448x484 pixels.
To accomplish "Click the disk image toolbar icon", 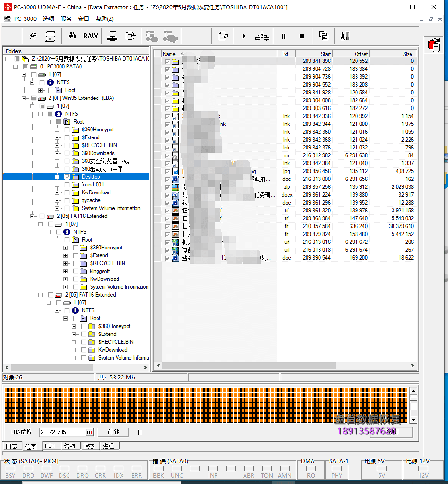I will (x=131, y=37).
